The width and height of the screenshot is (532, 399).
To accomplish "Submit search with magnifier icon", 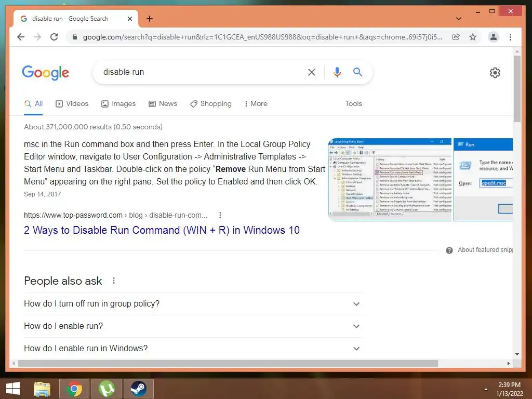I will [357, 72].
